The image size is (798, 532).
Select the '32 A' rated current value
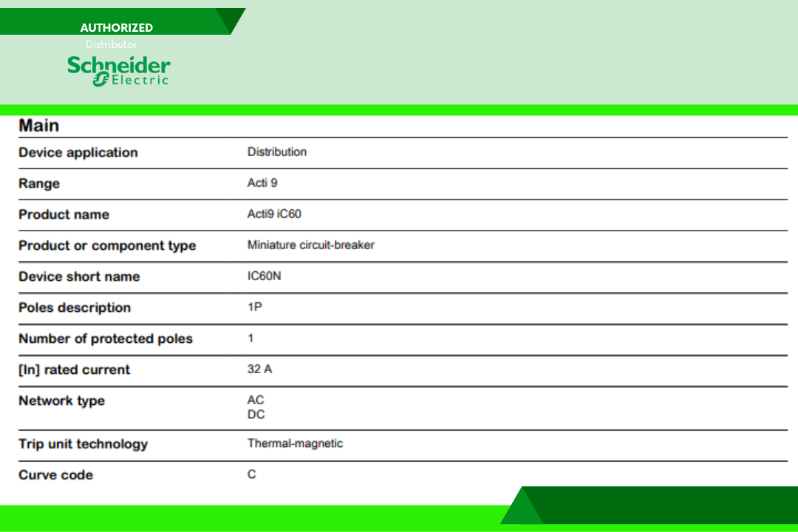coord(259,369)
